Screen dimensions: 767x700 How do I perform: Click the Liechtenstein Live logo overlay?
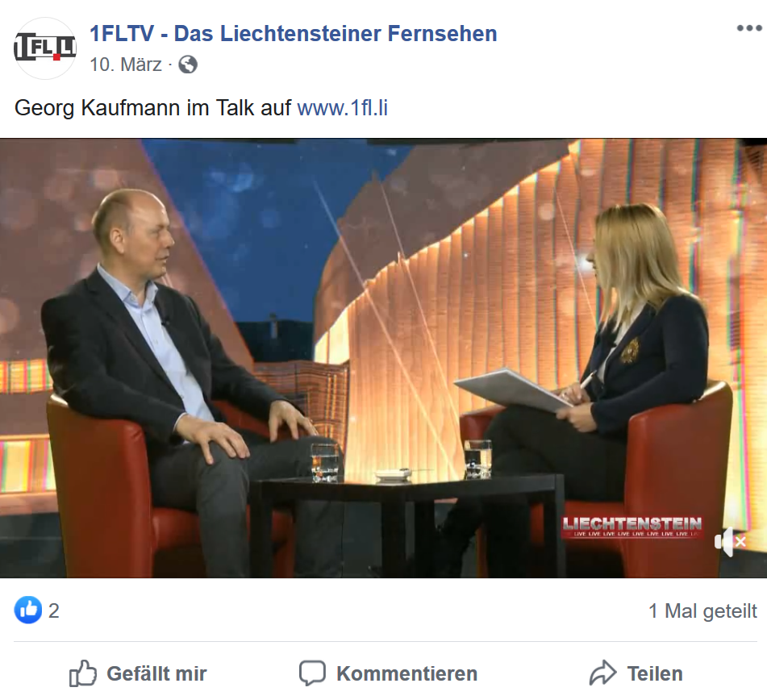[x=632, y=527]
